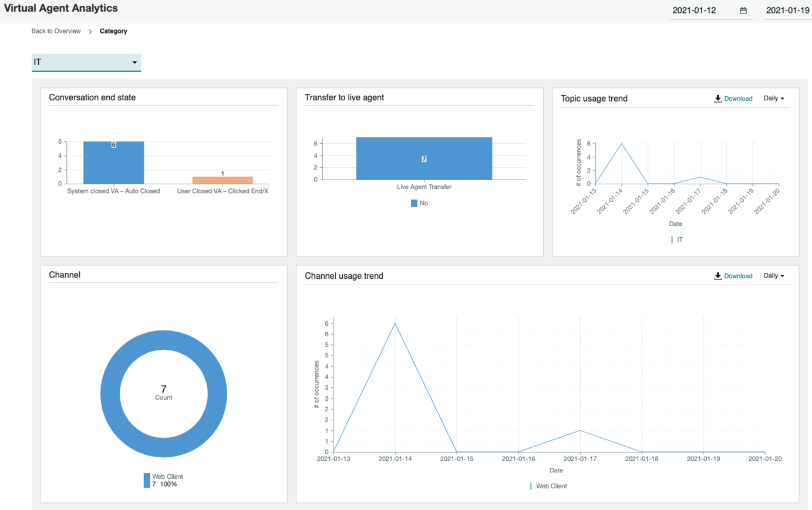
Task: Download the Channel usage trend data
Action: (x=738, y=276)
